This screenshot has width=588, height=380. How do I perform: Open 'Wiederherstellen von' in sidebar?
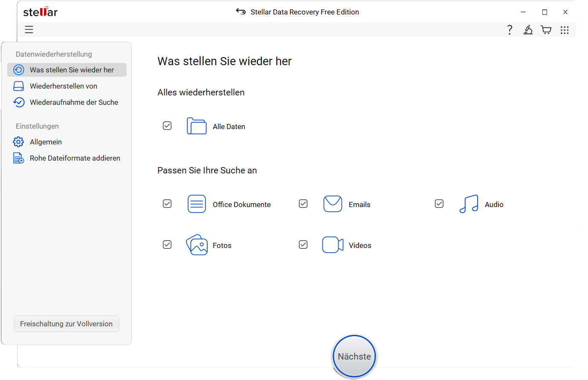(67, 86)
